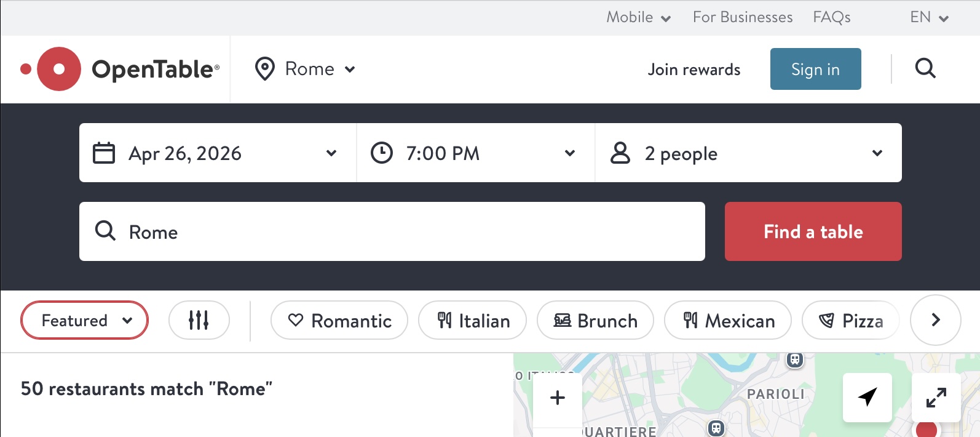
Task: Expand the map to fullscreen
Action: pos(936,397)
